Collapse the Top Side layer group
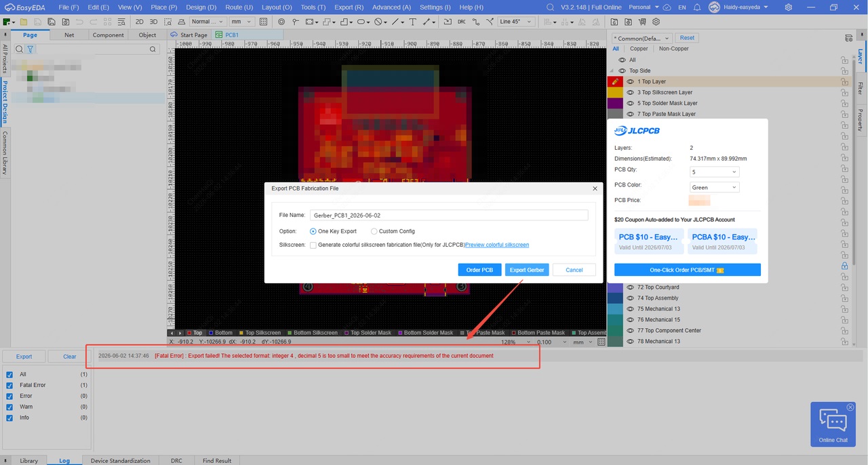 click(x=612, y=70)
